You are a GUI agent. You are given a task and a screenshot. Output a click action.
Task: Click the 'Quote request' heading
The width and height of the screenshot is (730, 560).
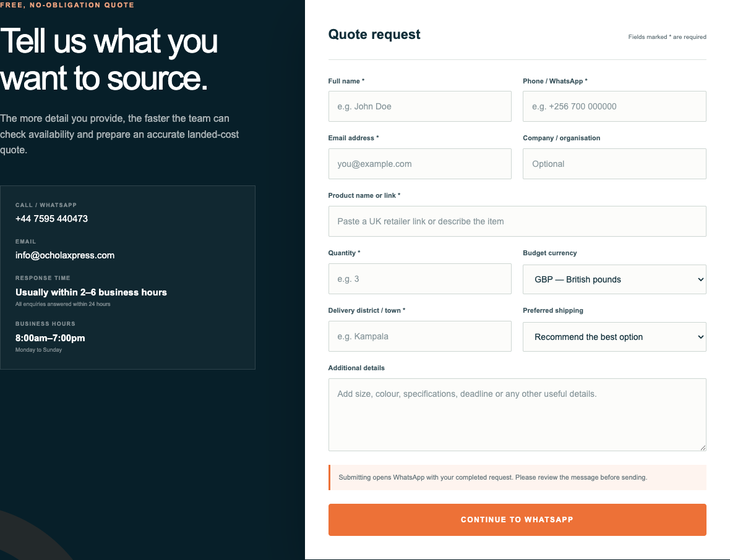[x=374, y=35]
